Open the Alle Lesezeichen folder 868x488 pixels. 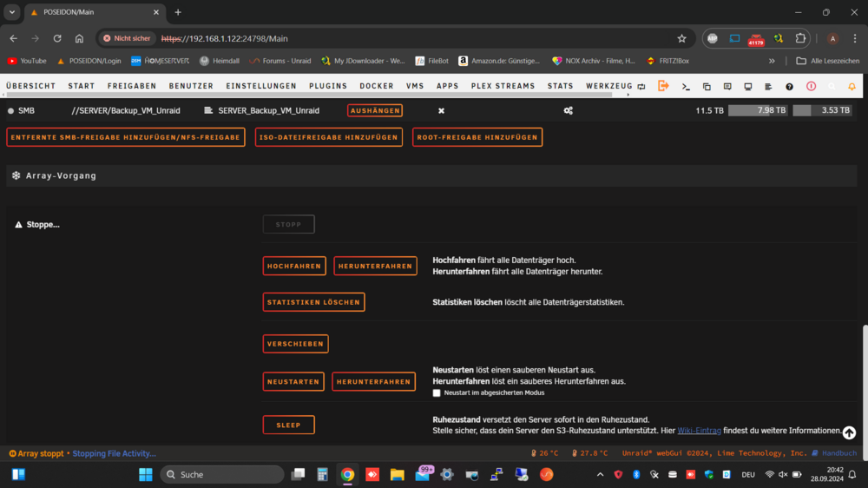tap(828, 61)
